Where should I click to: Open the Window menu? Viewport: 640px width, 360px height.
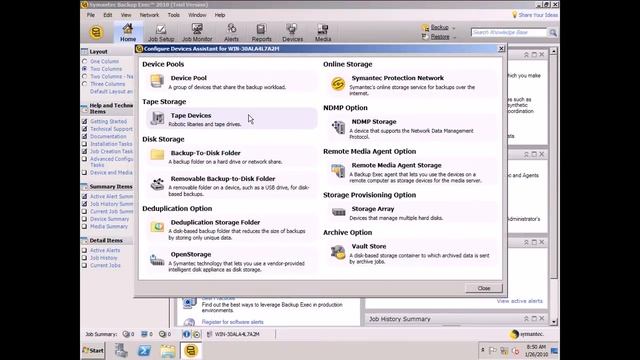click(197, 15)
